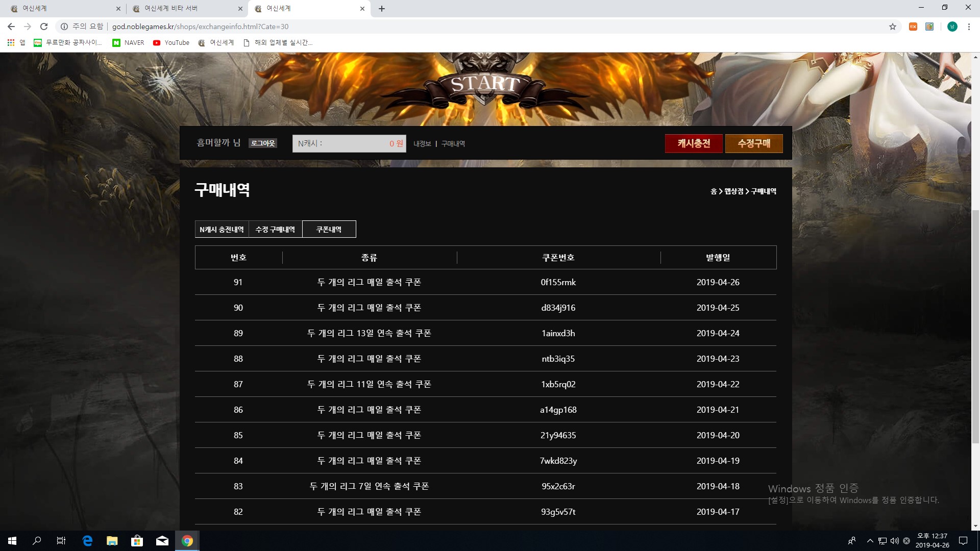Open the volume control in system tray

coord(894,541)
